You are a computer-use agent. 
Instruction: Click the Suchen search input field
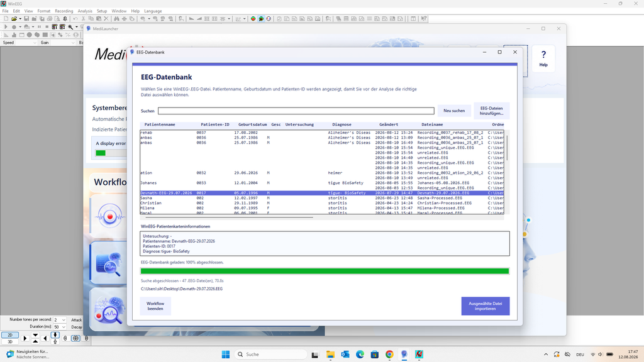296,111
